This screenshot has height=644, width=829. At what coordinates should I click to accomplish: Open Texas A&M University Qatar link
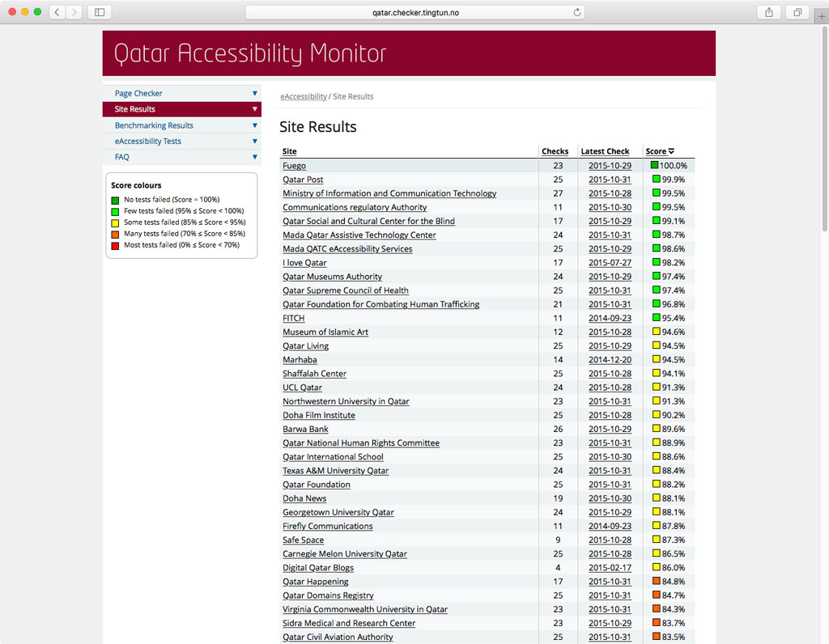pos(336,471)
